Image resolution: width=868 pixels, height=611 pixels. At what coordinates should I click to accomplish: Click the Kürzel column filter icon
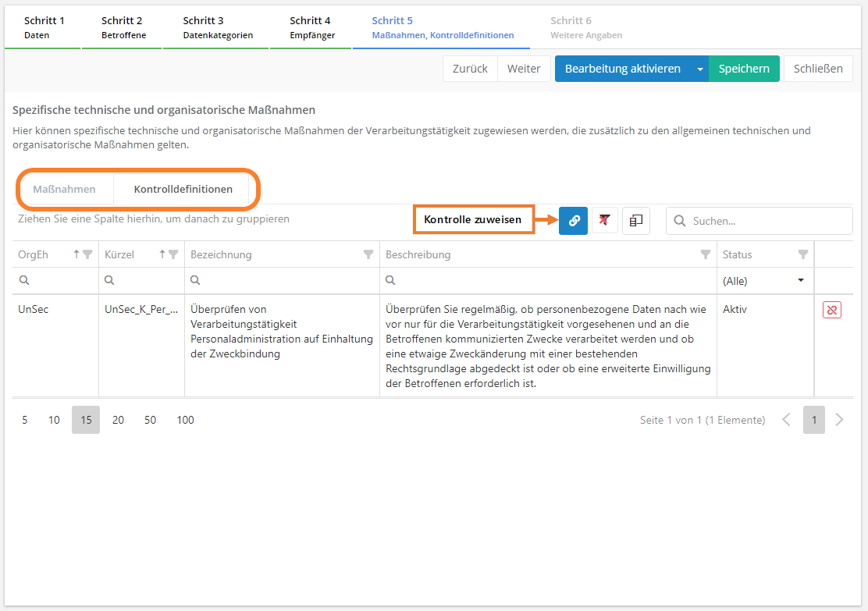click(173, 254)
